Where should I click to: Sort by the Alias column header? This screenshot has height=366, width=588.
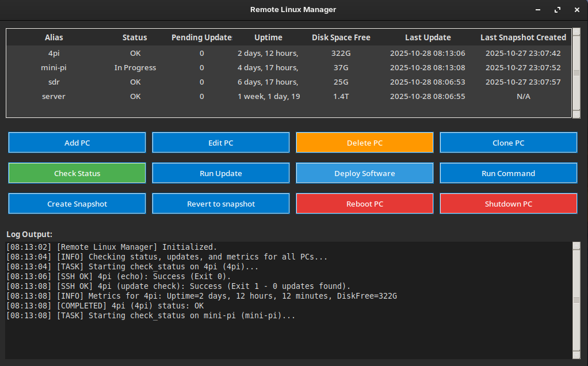click(x=54, y=37)
